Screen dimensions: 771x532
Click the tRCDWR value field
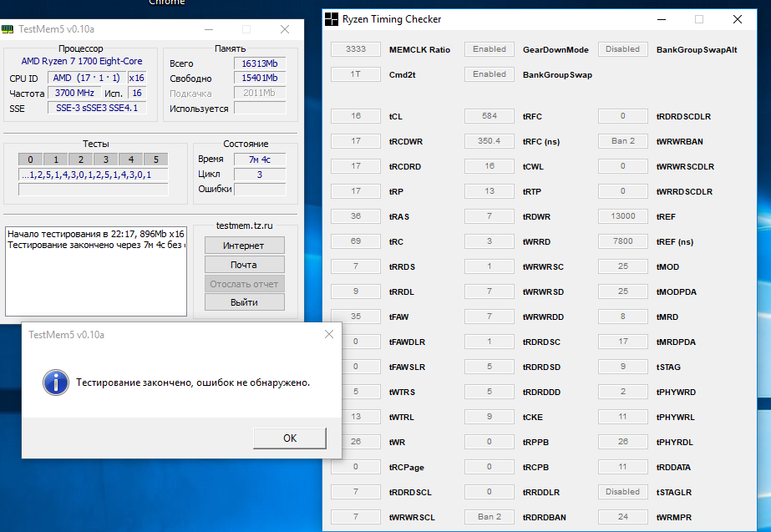click(x=356, y=141)
